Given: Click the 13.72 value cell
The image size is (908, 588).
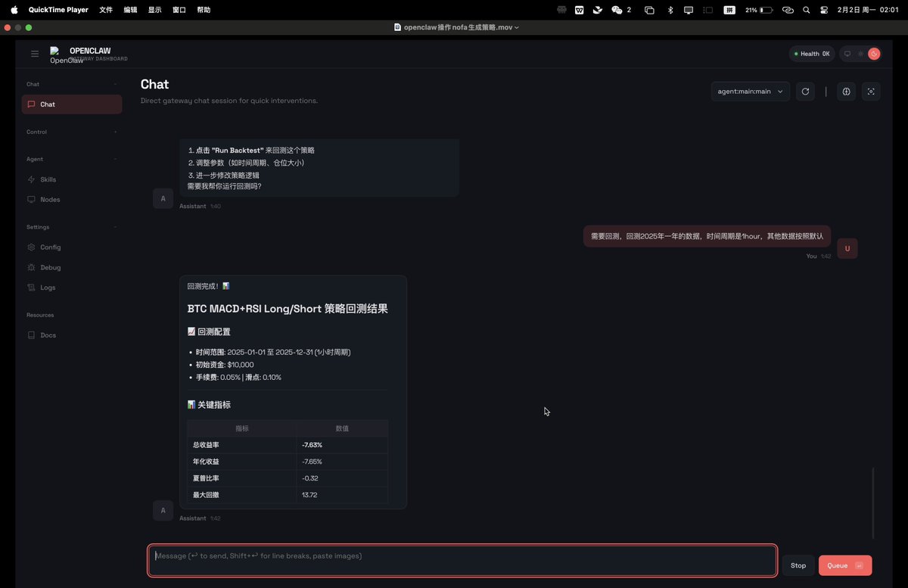Looking at the screenshot, I should pyautogui.click(x=342, y=495).
